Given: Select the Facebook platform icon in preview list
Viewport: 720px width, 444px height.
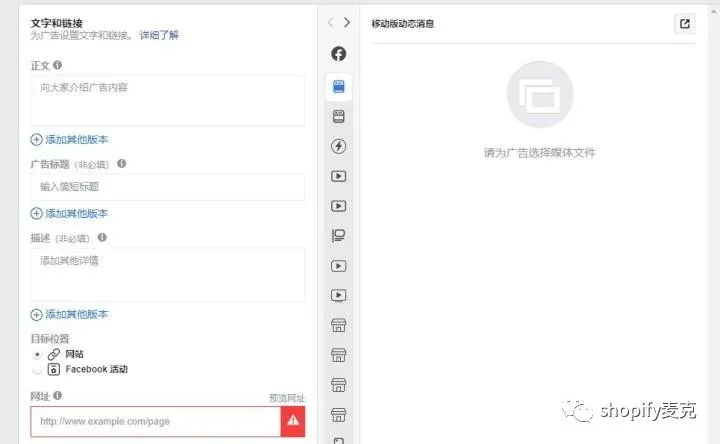Looking at the screenshot, I should pos(338,54).
